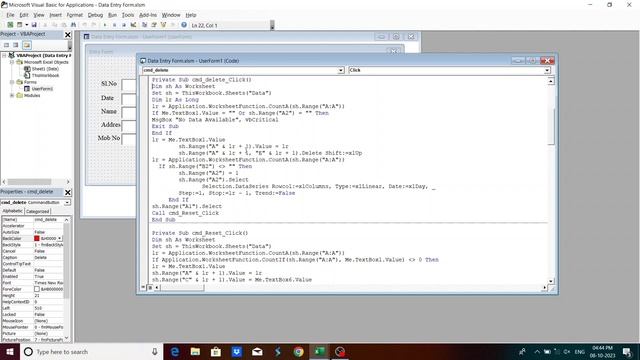Image resolution: width=640 pixels, height=360 pixels.
Task: Click the red BackColor swatch
Action: [x=37, y=238]
